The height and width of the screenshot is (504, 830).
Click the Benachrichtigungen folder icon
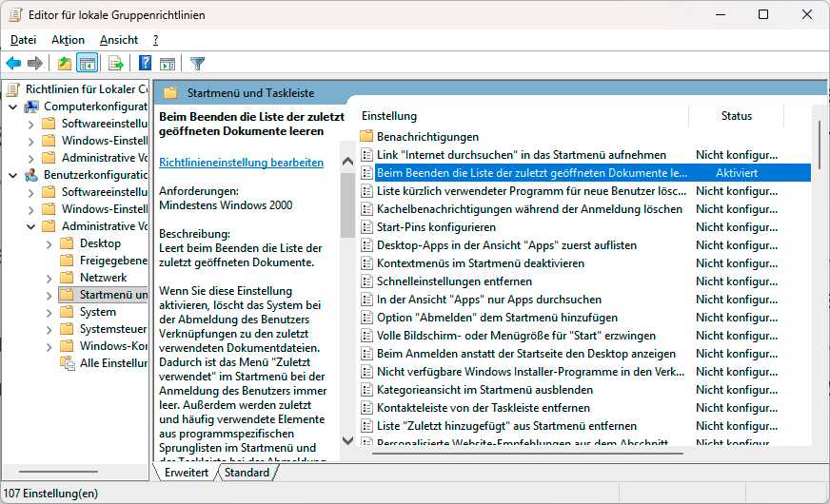tap(366, 136)
